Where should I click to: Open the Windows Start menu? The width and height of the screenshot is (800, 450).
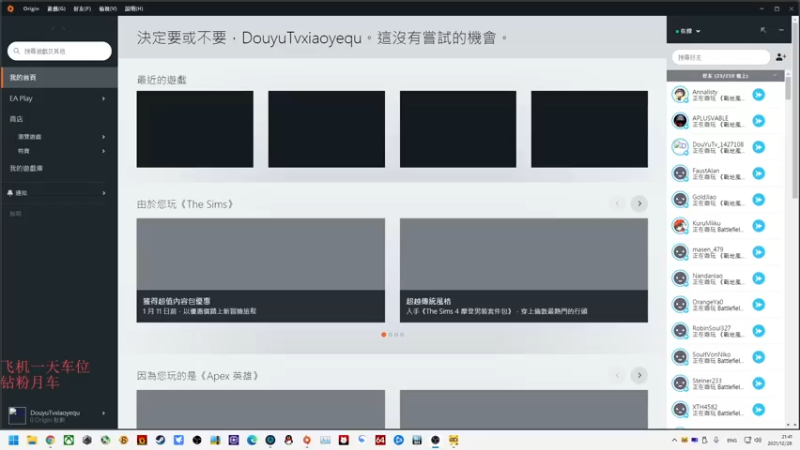click(x=13, y=440)
